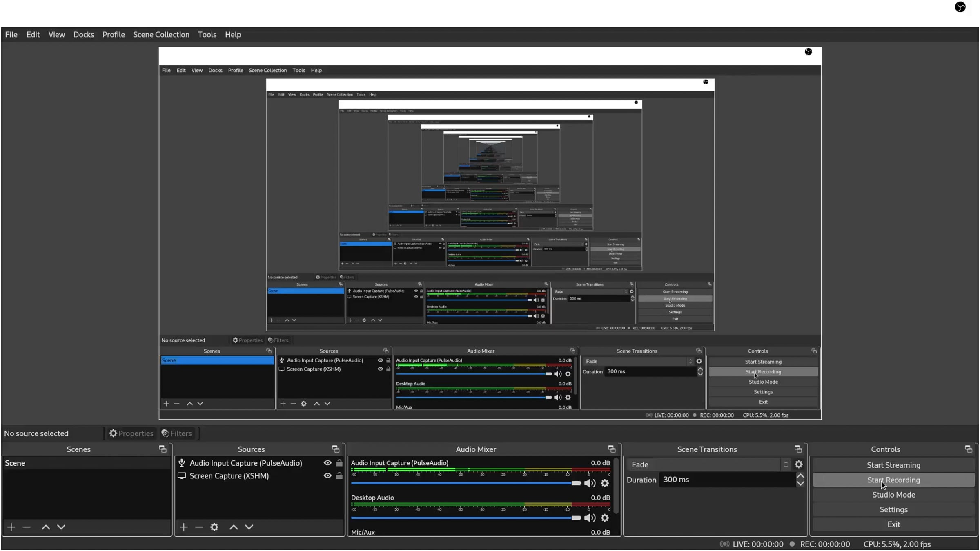
Task: Open source properties gear in Sources toolbar
Action: [x=214, y=527]
